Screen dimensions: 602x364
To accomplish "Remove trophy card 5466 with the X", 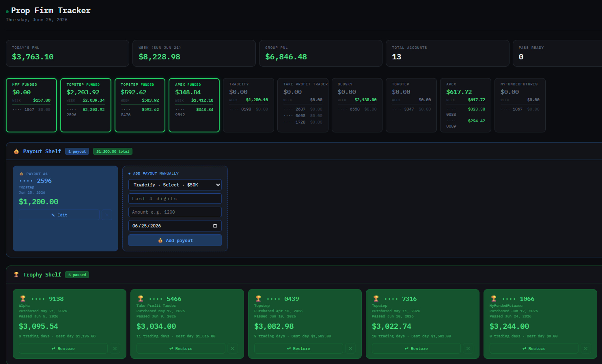I will pyautogui.click(x=233, y=348).
